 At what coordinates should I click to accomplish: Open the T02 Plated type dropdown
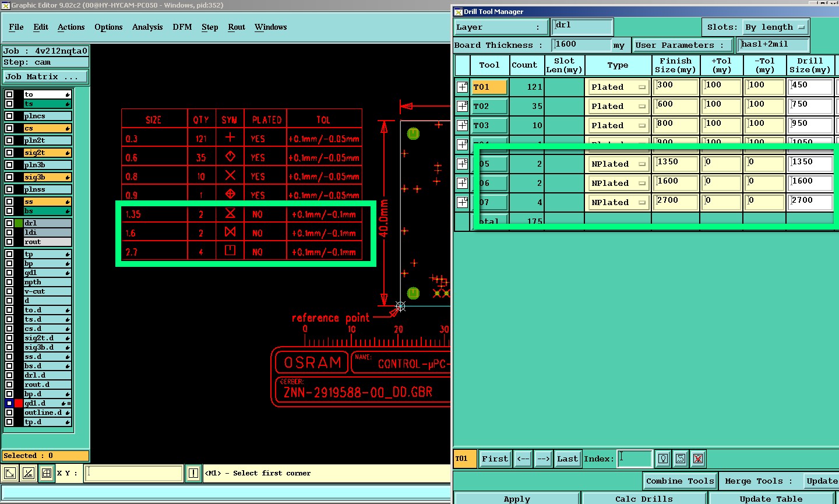click(x=618, y=106)
